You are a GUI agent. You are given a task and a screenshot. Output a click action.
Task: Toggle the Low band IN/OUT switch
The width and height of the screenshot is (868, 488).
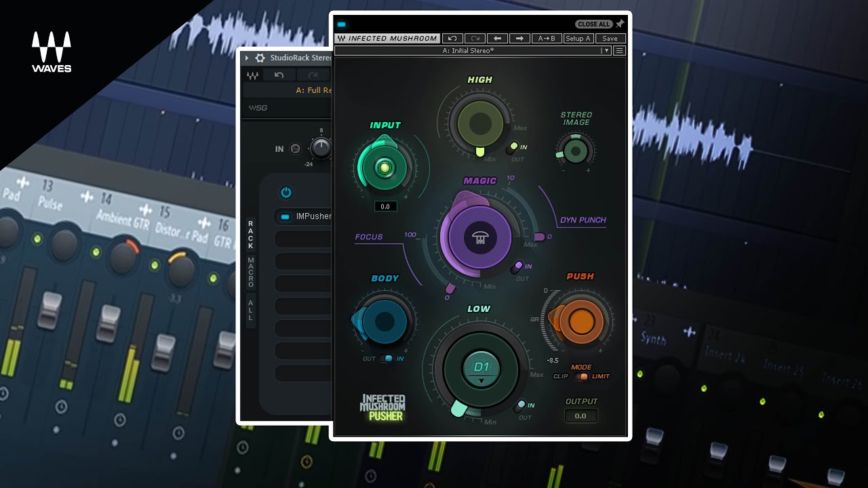pos(519,407)
